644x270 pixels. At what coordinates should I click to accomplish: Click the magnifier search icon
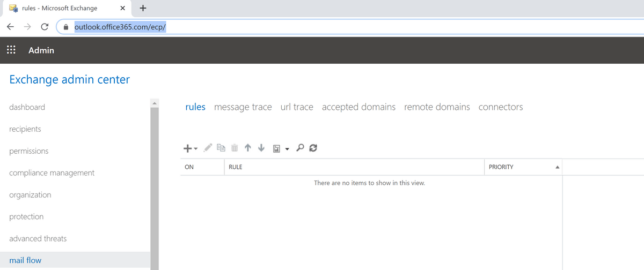tap(301, 148)
